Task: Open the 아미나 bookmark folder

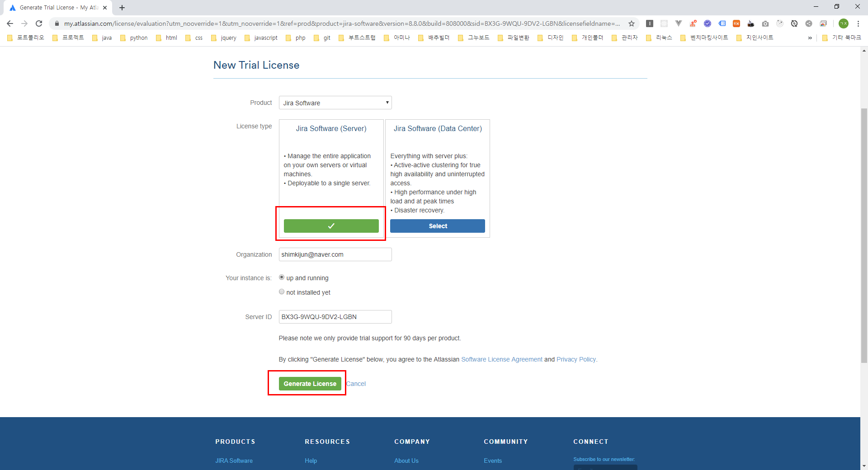Action: point(397,38)
